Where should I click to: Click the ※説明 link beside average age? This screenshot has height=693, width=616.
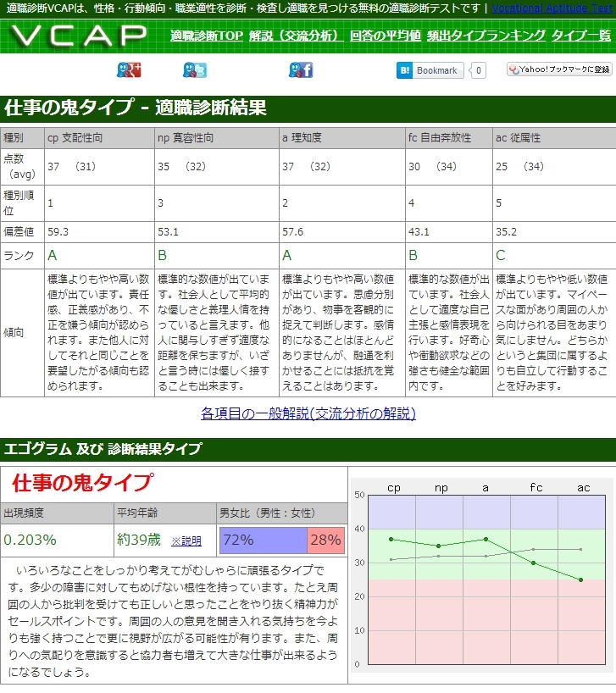click(186, 541)
